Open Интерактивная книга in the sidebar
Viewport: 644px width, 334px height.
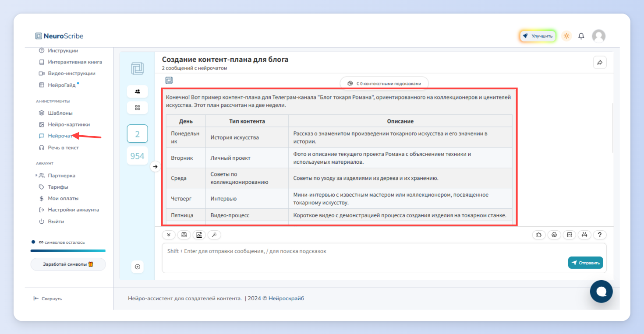(x=70, y=62)
